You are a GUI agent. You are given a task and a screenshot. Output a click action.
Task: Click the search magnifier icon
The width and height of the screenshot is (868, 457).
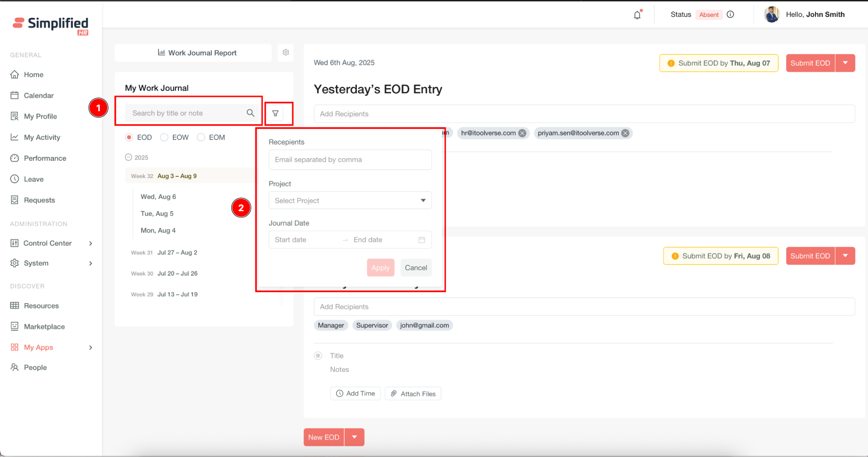click(x=251, y=113)
